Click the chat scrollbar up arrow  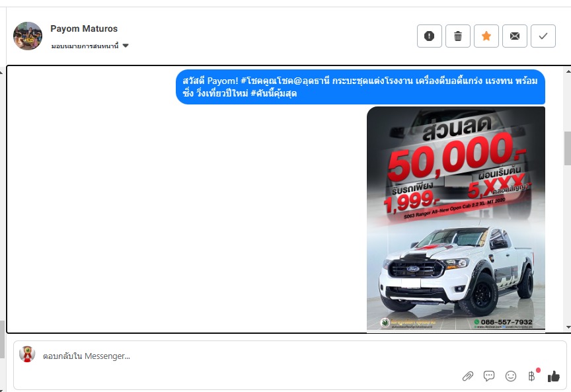tap(567, 72)
